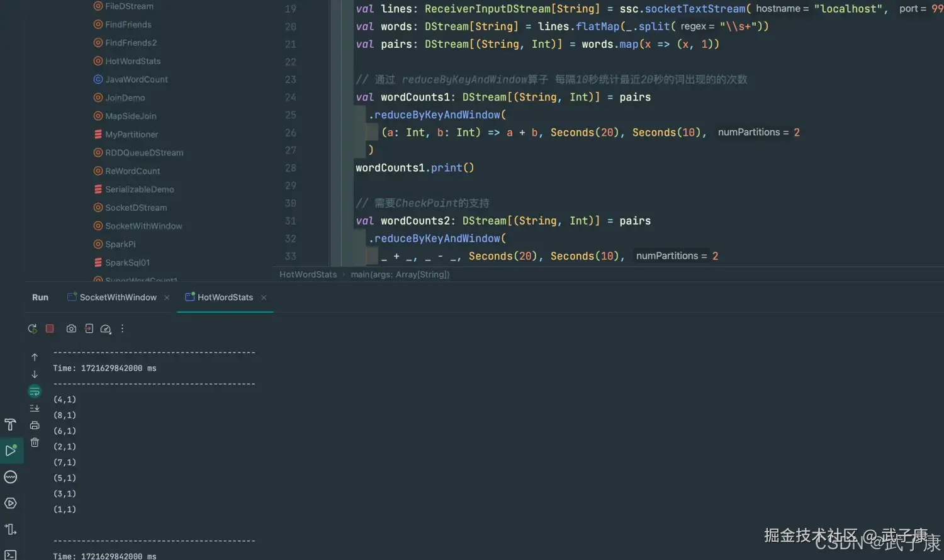Click the MyPartitioner red file icon
The width and height of the screenshot is (944, 560).
(x=98, y=134)
